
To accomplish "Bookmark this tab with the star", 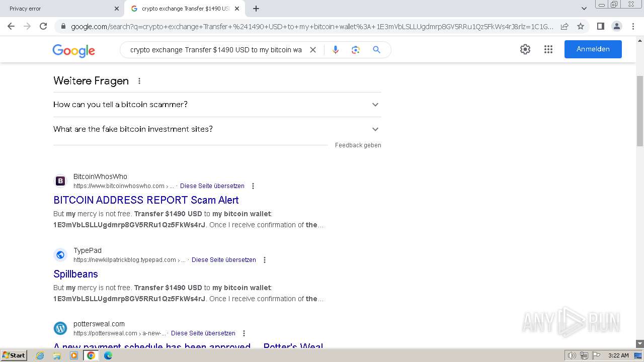I will point(581,26).
